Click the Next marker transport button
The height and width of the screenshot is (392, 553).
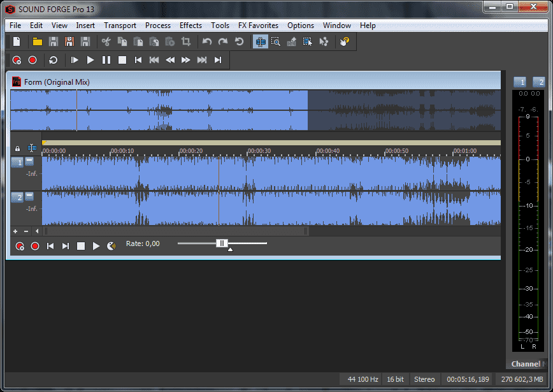pyautogui.click(x=202, y=61)
